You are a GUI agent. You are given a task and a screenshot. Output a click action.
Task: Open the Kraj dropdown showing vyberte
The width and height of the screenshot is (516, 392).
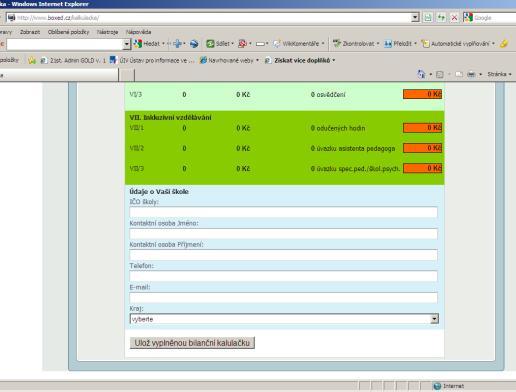click(284, 319)
